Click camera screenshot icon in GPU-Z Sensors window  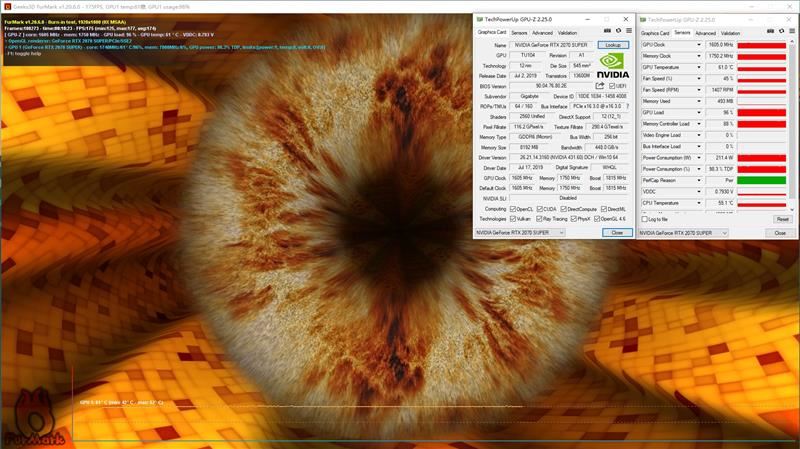click(x=770, y=32)
